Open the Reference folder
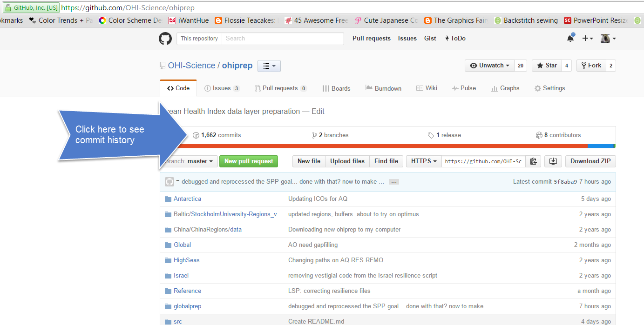 [x=187, y=291]
